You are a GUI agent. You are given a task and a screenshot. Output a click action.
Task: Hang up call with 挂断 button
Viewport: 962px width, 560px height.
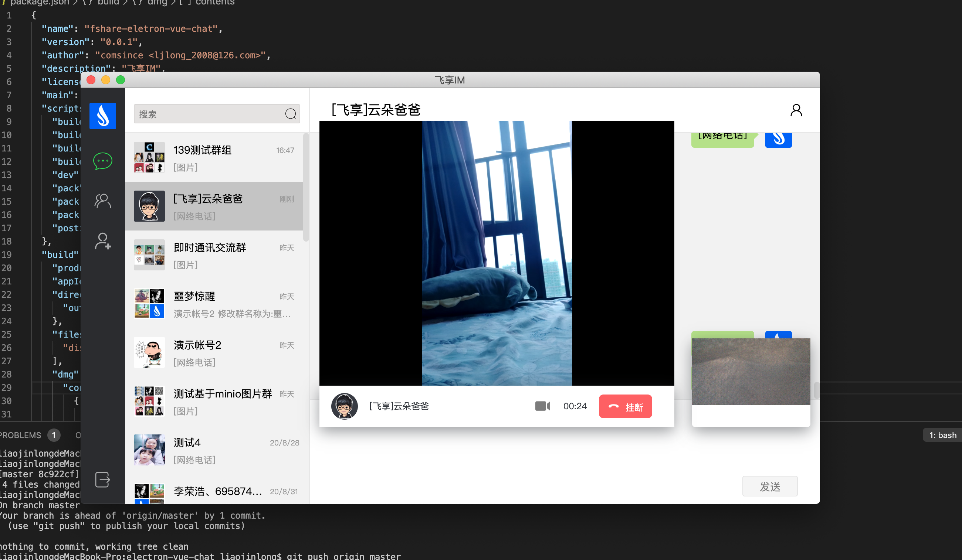point(625,407)
